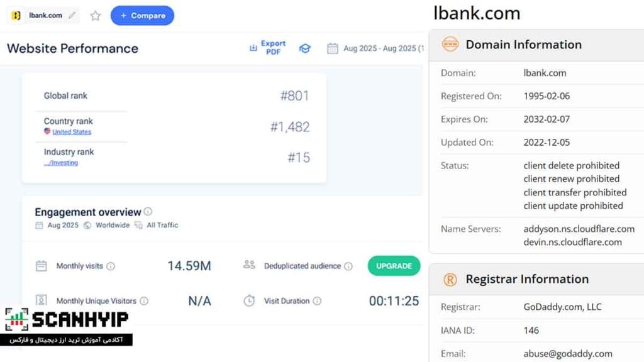Click the Updated On date 2022-12-05
The image size is (644, 362).
547,143
